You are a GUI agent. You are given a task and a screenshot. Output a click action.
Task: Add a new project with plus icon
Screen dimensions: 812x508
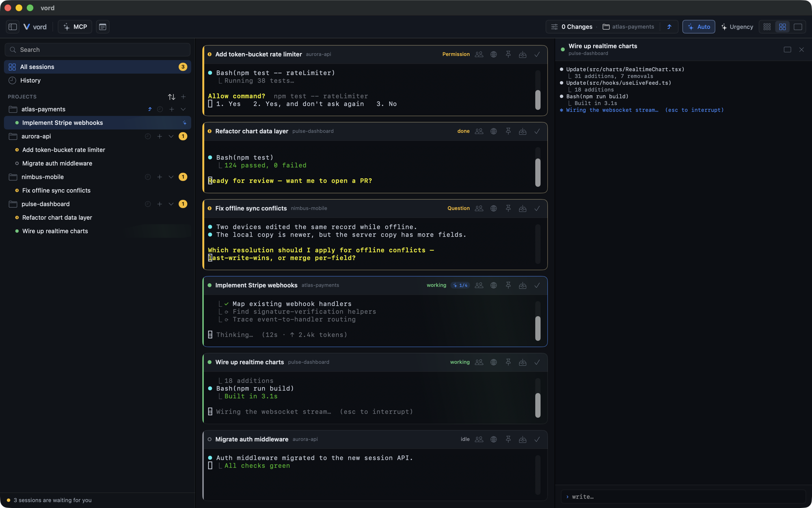point(184,97)
